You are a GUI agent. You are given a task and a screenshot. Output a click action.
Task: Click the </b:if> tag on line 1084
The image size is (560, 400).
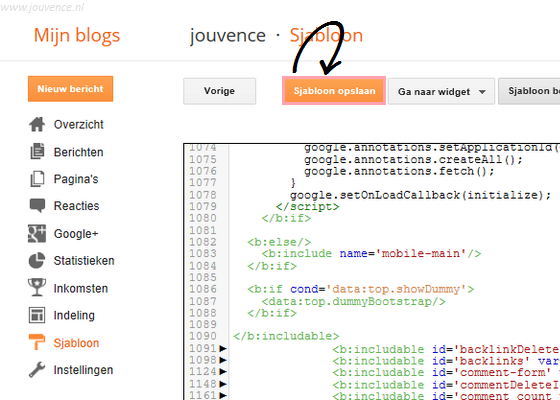[272, 266]
